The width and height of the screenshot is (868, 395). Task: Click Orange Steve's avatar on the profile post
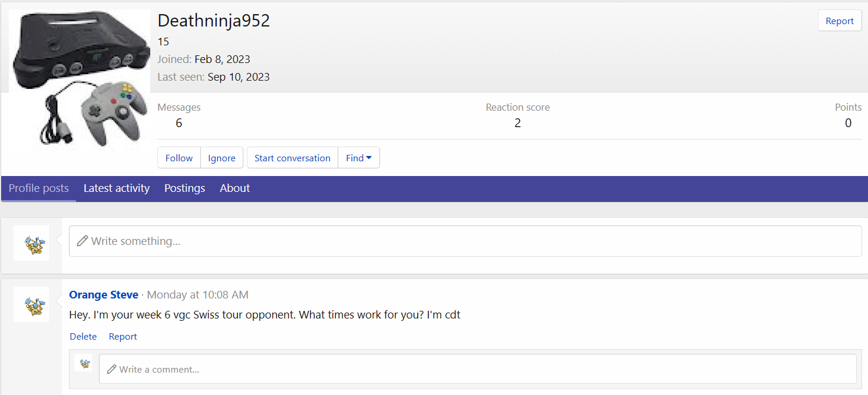click(31, 304)
